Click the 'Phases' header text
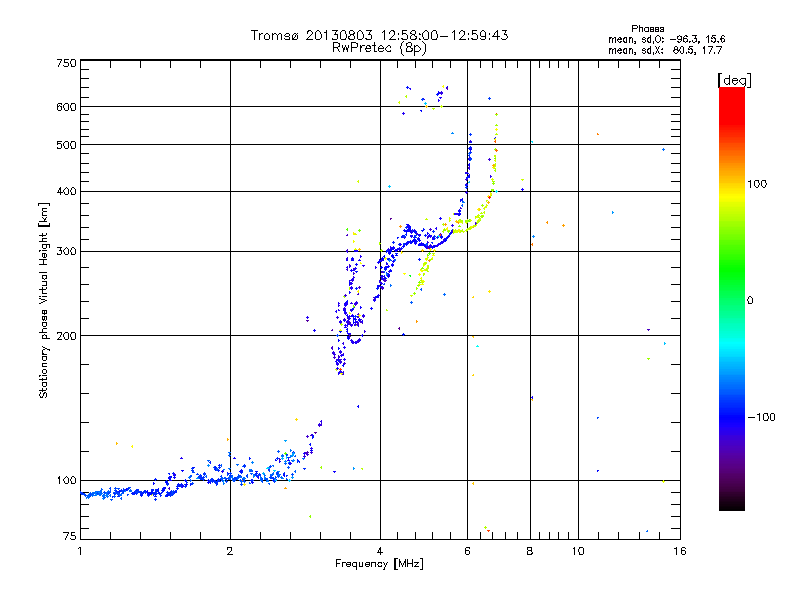This screenshot has height=600, width=800. (647, 29)
